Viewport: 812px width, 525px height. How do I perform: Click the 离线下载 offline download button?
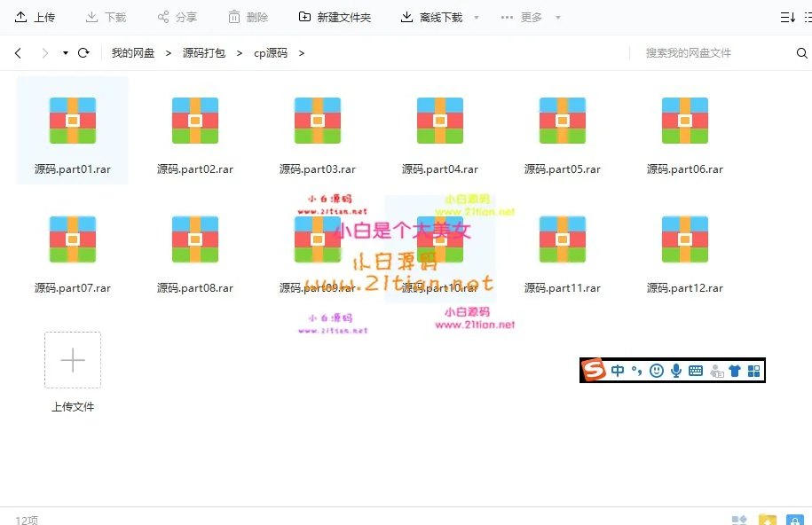click(x=431, y=17)
